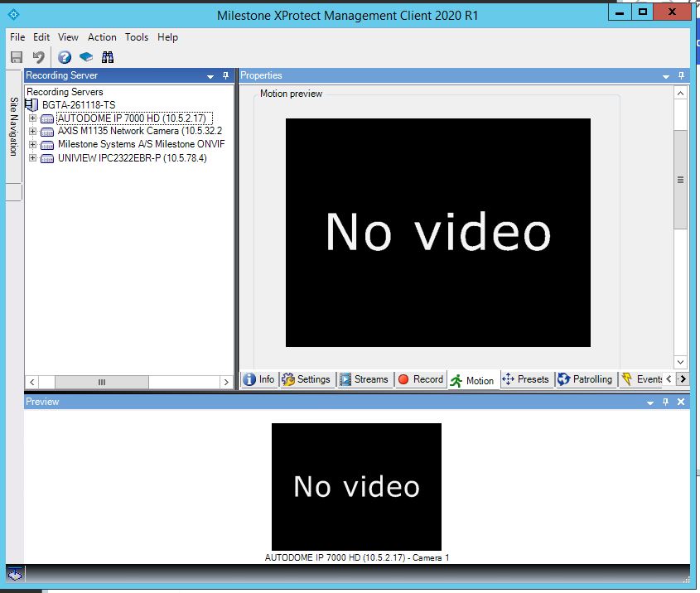Open the Recording Server panel dropdown arrow

coord(210,76)
